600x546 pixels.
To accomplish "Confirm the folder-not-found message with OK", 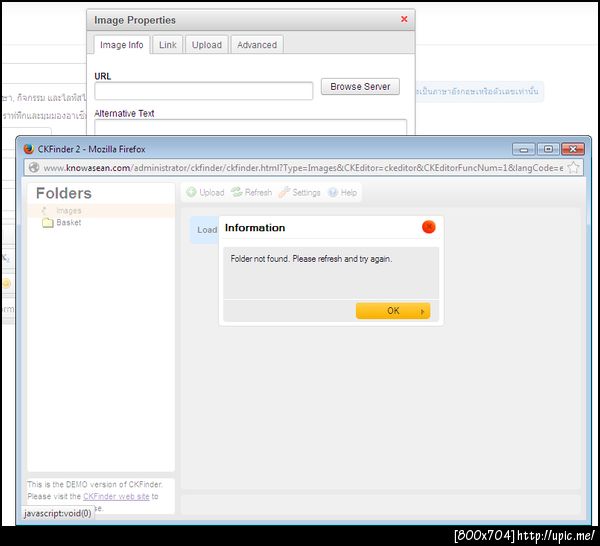I will [x=393, y=311].
